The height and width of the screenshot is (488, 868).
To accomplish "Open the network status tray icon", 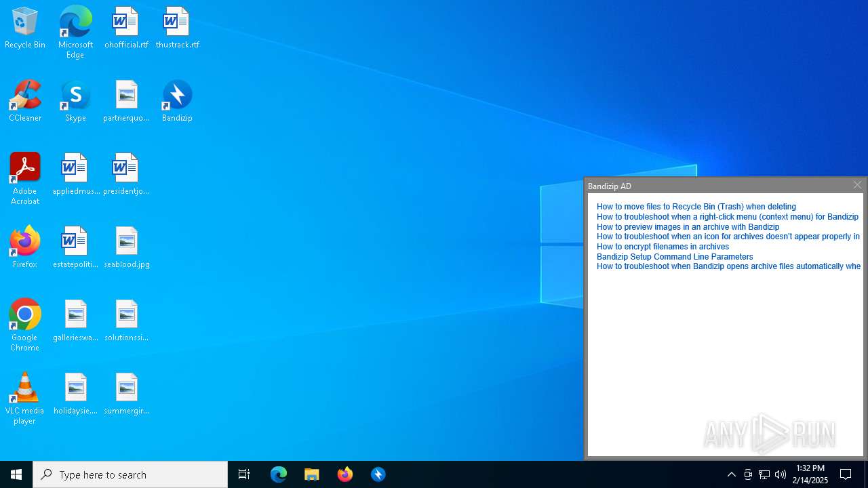I will coord(764,474).
